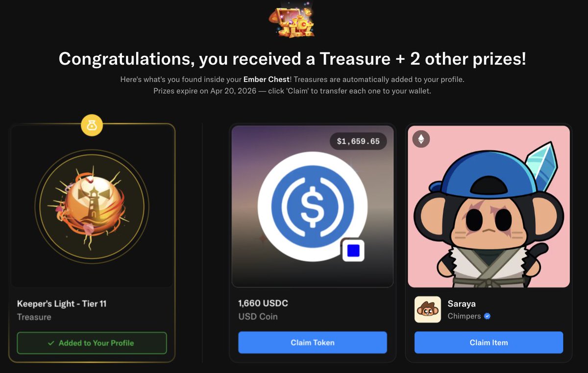Click the $1,659.65 value badge
The width and height of the screenshot is (588, 373).
click(358, 141)
